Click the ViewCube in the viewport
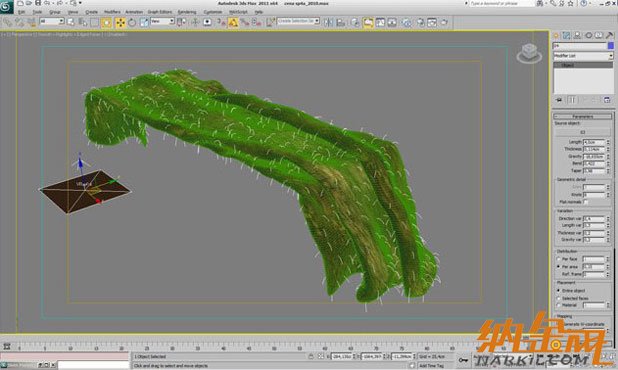618x370 pixels. (529, 53)
